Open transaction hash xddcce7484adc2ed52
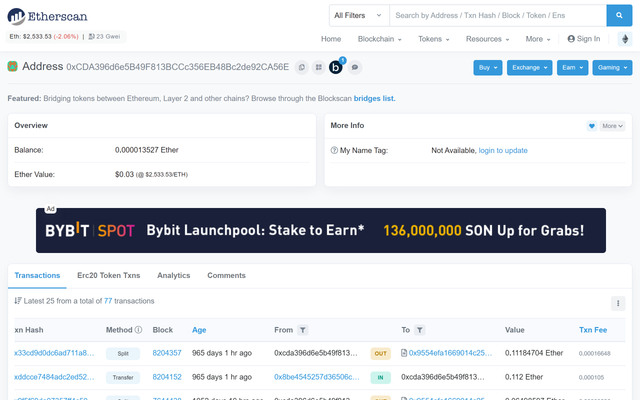This screenshot has height=400, width=640. pos(54,377)
